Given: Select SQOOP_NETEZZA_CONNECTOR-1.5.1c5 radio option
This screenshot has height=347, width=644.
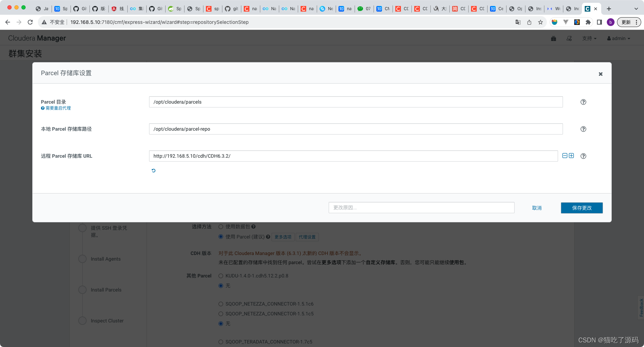Looking at the screenshot, I should (221, 314).
